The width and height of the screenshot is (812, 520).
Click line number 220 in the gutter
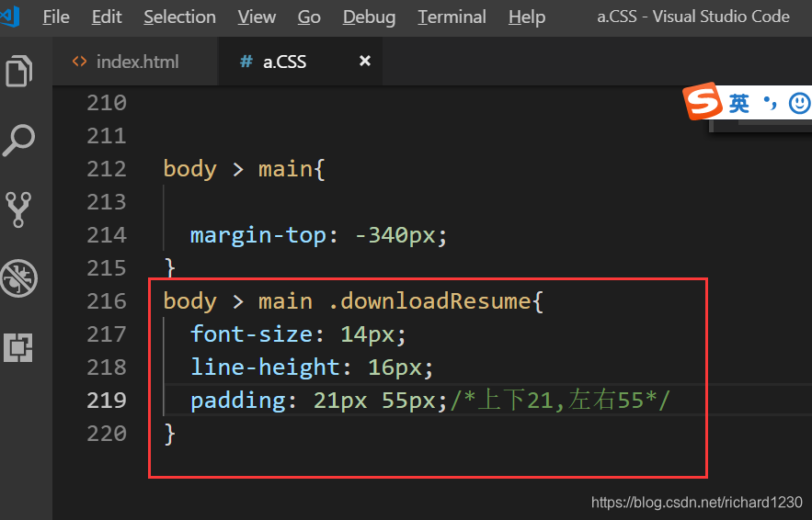[x=107, y=434]
